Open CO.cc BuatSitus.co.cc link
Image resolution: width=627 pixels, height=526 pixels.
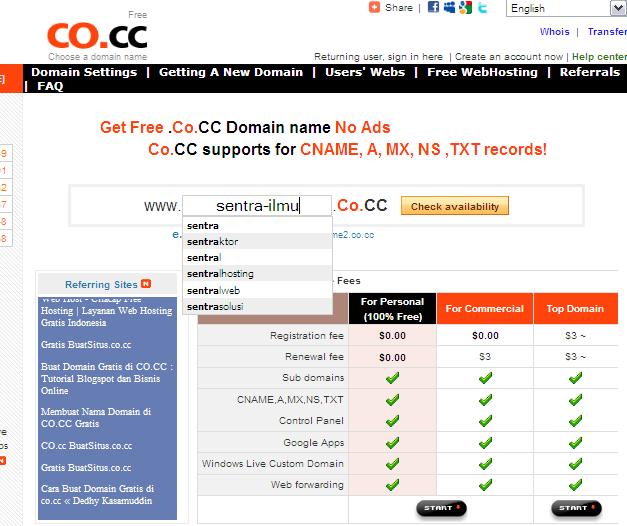pyautogui.click(x=86, y=445)
